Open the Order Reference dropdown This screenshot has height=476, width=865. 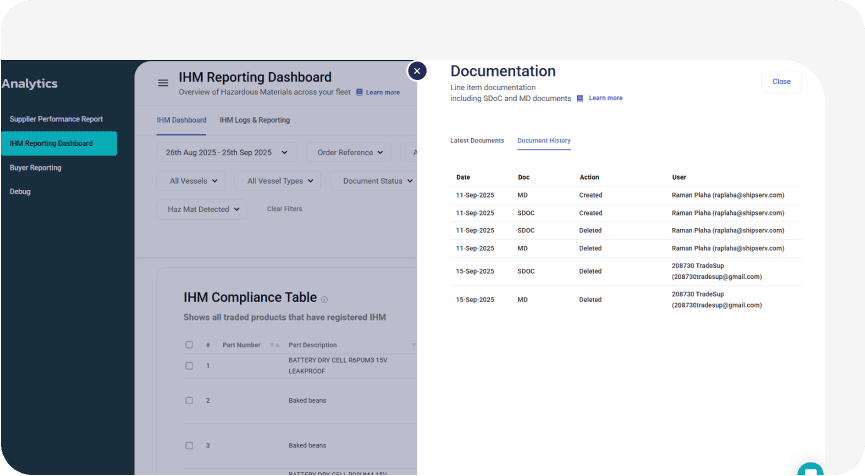click(x=349, y=152)
